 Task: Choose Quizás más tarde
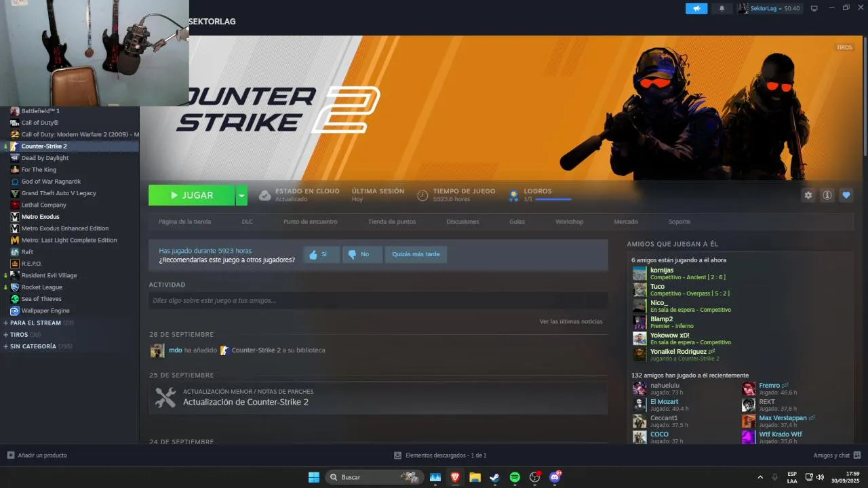click(x=416, y=254)
